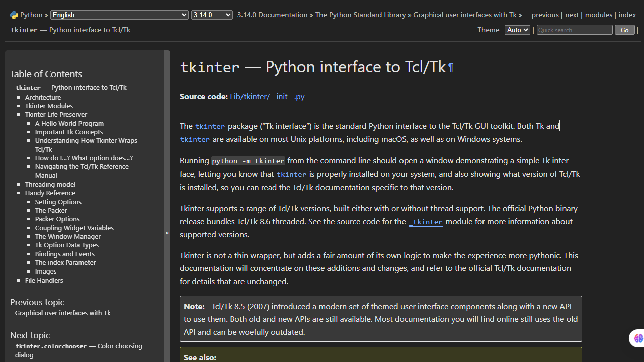Open the English language dropdown

[x=119, y=15]
